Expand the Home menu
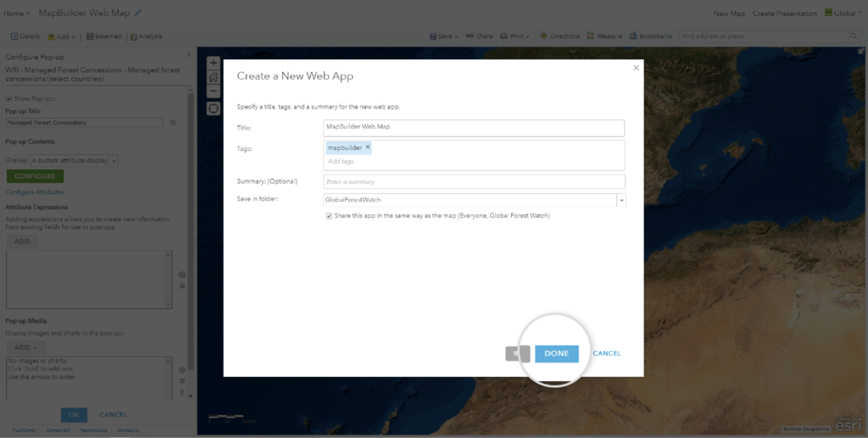868x438 pixels. pyautogui.click(x=17, y=14)
